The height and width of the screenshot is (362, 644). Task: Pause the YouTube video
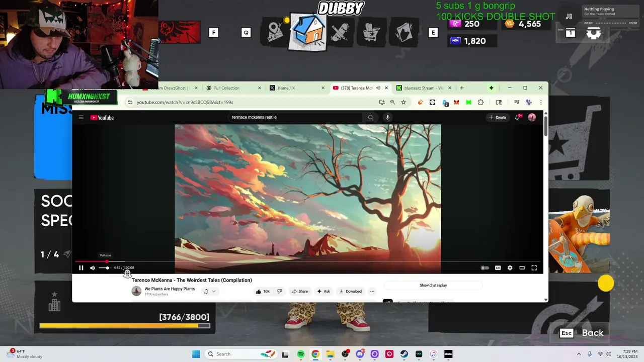(81, 268)
